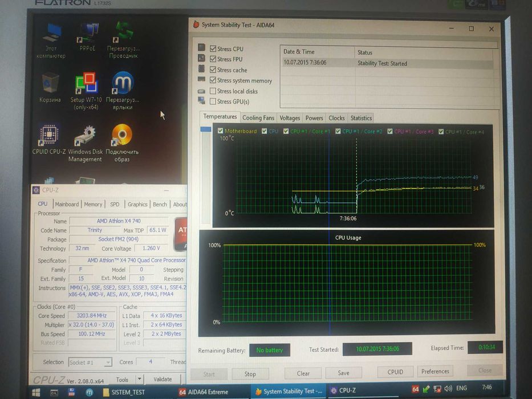Viewport: 532px width, 399px height.
Task: Open the CPU-Z Bench tab
Action: pyautogui.click(x=160, y=204)
